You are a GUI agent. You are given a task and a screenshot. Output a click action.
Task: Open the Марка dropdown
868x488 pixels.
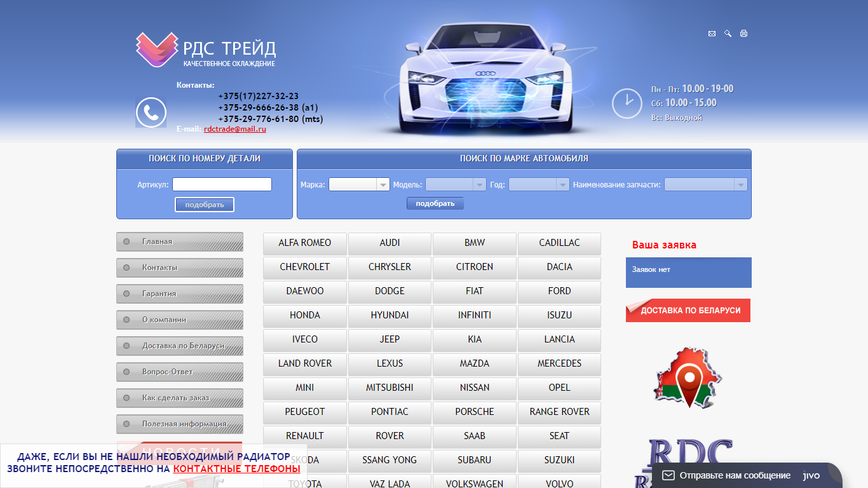pyautogui.click(x=359, y=184)
